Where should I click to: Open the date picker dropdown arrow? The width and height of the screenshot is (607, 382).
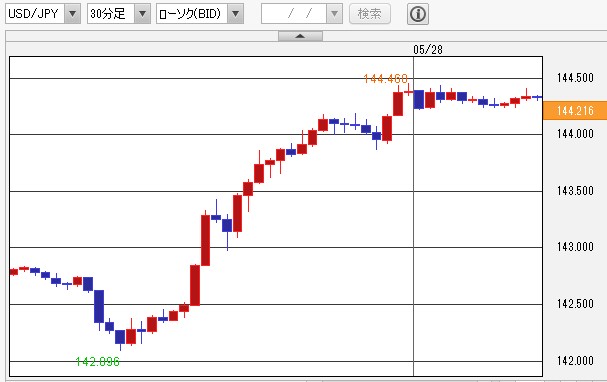pyautogui.click(x=334, y=14)
